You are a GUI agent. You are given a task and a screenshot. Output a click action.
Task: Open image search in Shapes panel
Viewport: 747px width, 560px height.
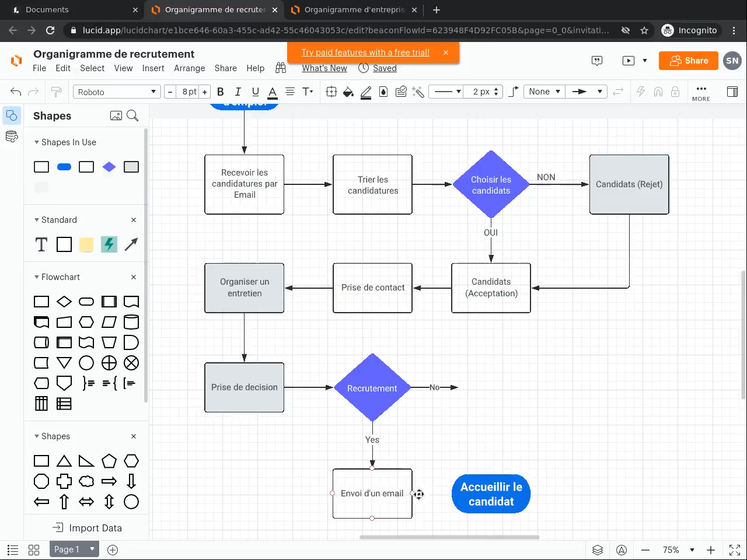click(x=116, y=116)
